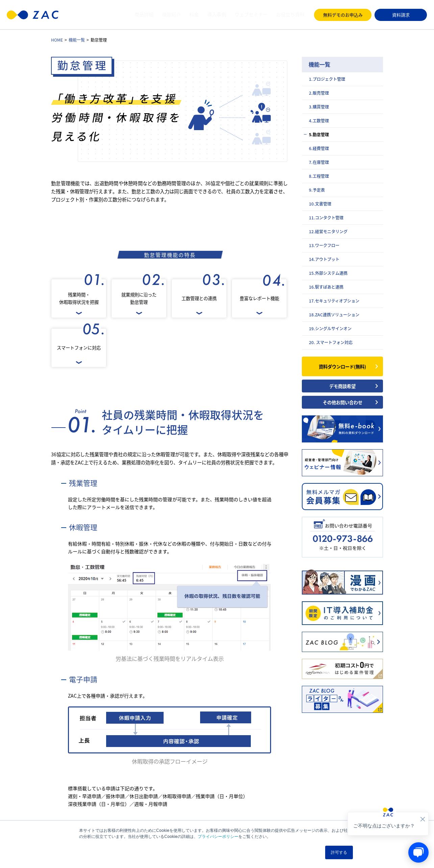Click external-link icon on ライター募集 banner
This screenshot has width=434, height=868.
[380, 709]
